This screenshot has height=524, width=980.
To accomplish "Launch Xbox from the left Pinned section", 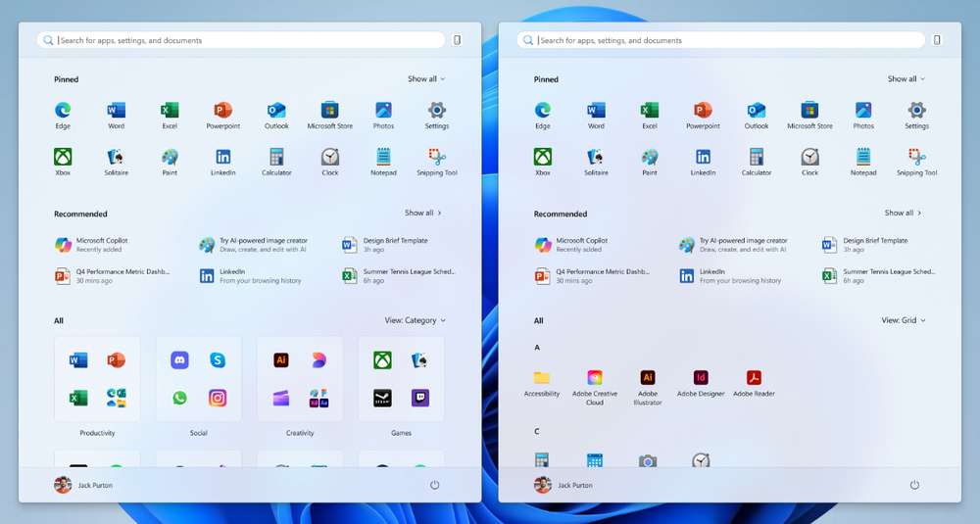I will click(x=63, y=162).
